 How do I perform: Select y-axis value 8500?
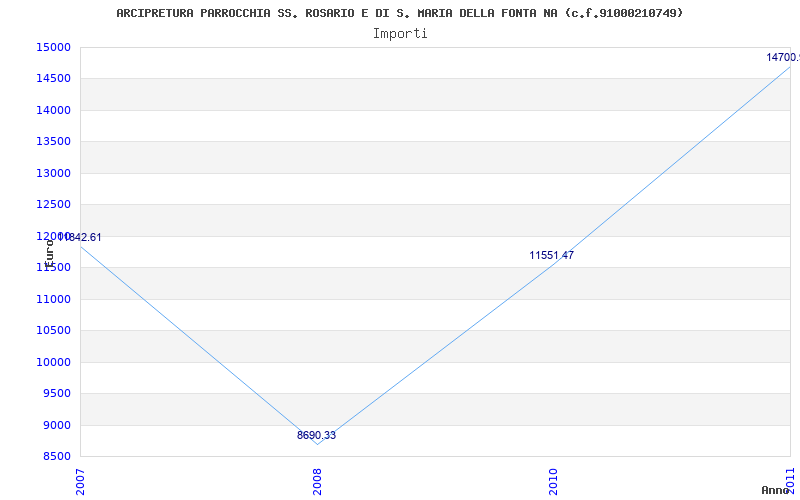tap(56, 456)
